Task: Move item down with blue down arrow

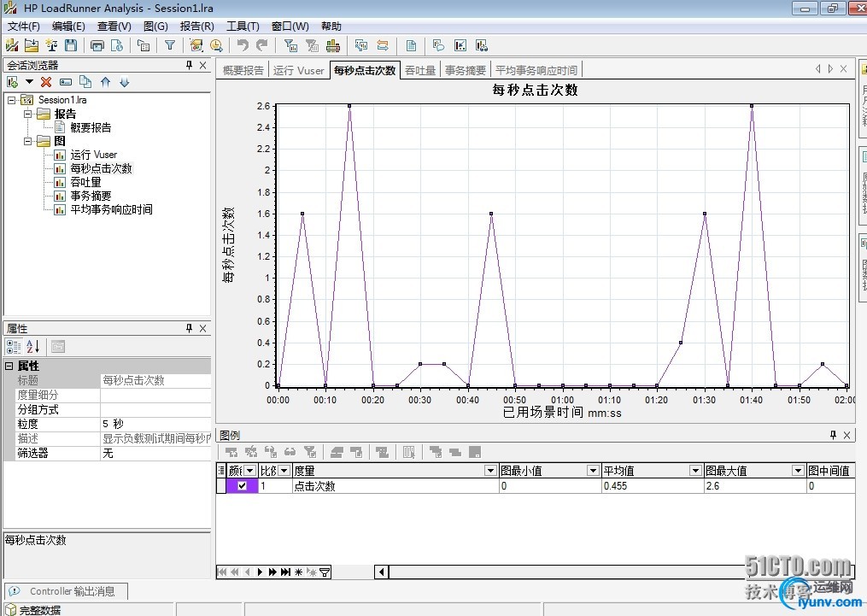Action: tap(124, 82)
